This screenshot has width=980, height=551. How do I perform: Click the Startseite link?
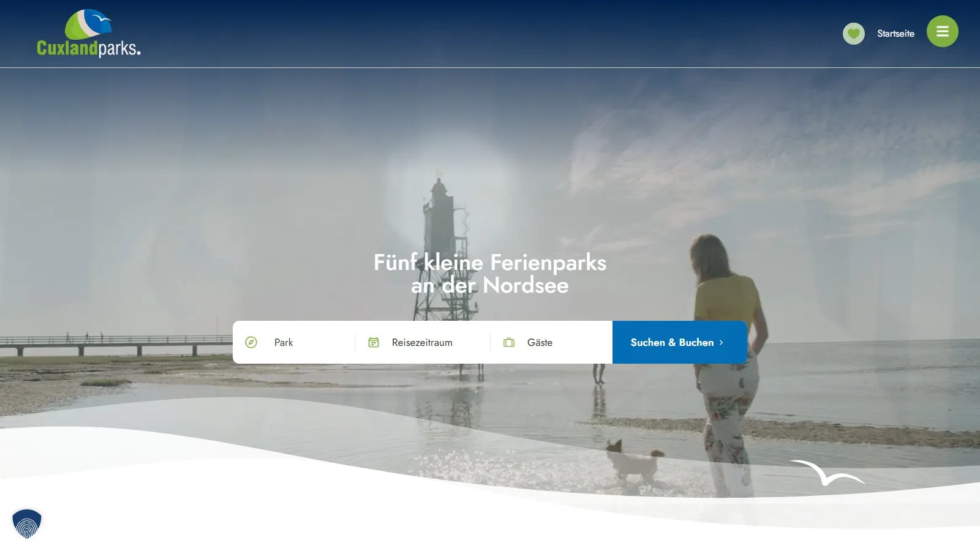pyautogui.click(x=895, y=34)
